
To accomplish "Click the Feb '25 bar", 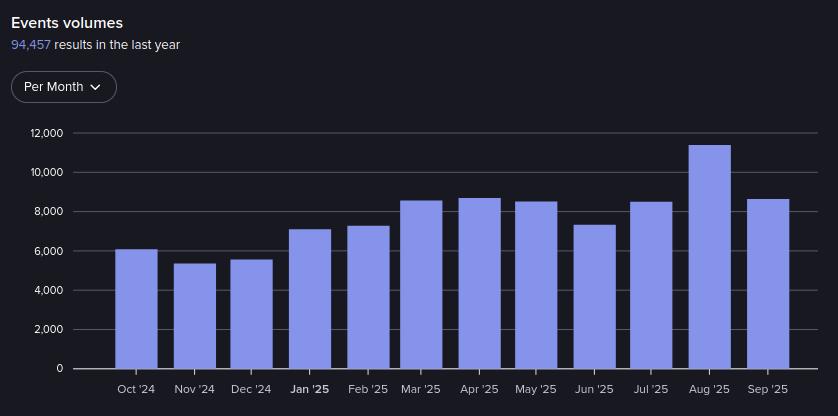I will [368, 297].
